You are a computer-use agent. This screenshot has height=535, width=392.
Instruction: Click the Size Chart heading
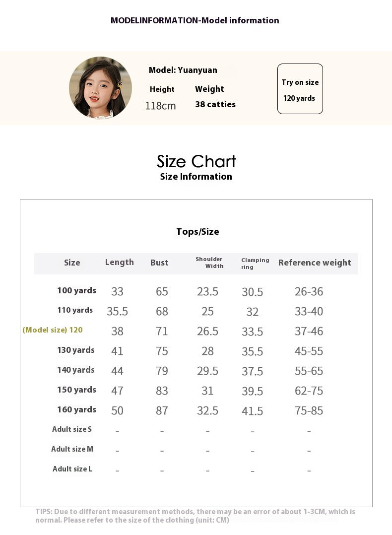point(196,161)
